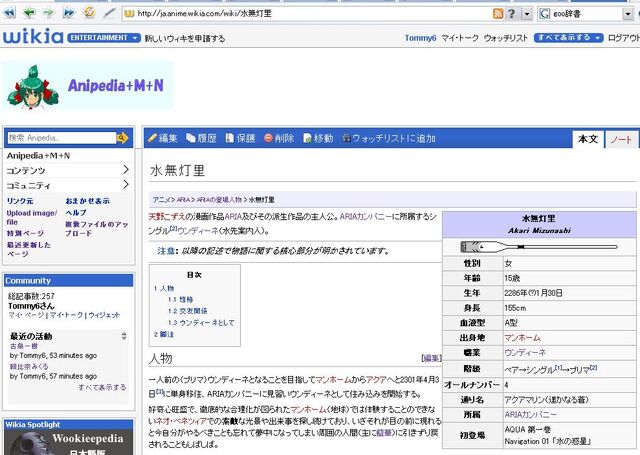Open the すべて表示する dropdown in header
Viewport: 640px width, 455px height.
tap(568, 38)
